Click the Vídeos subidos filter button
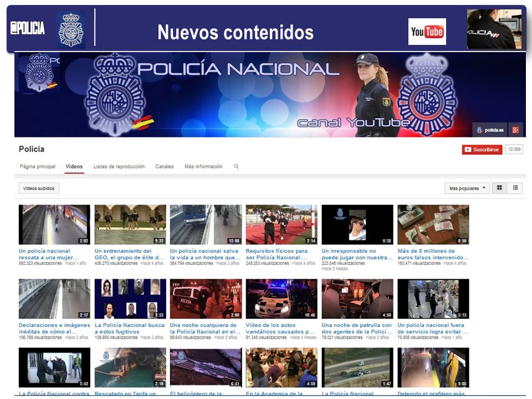 [x=39, y=188]
